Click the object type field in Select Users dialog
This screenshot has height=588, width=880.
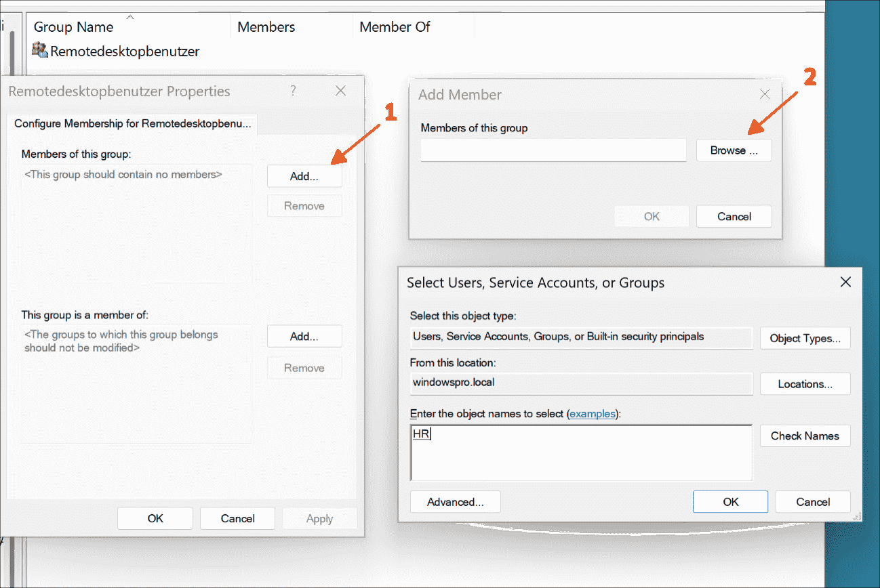(581, 337)
